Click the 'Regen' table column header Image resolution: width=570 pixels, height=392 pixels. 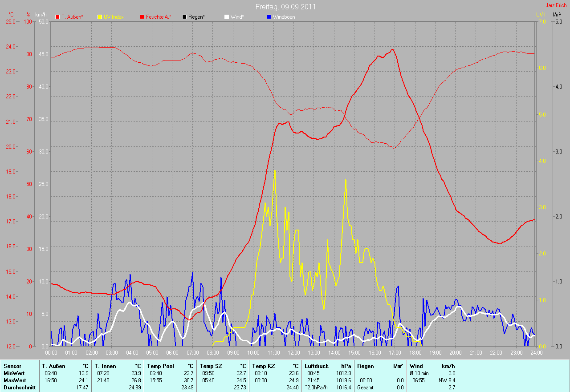[x=366, y=366]
